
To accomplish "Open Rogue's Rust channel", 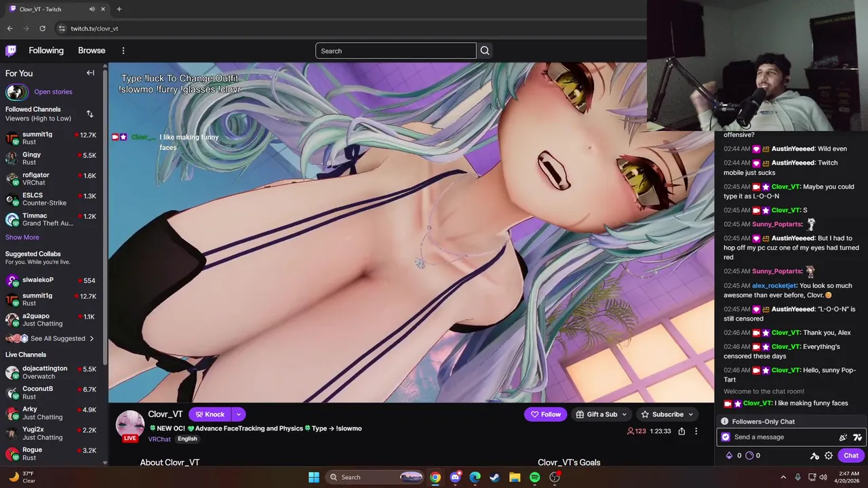I will coord(51,454).
